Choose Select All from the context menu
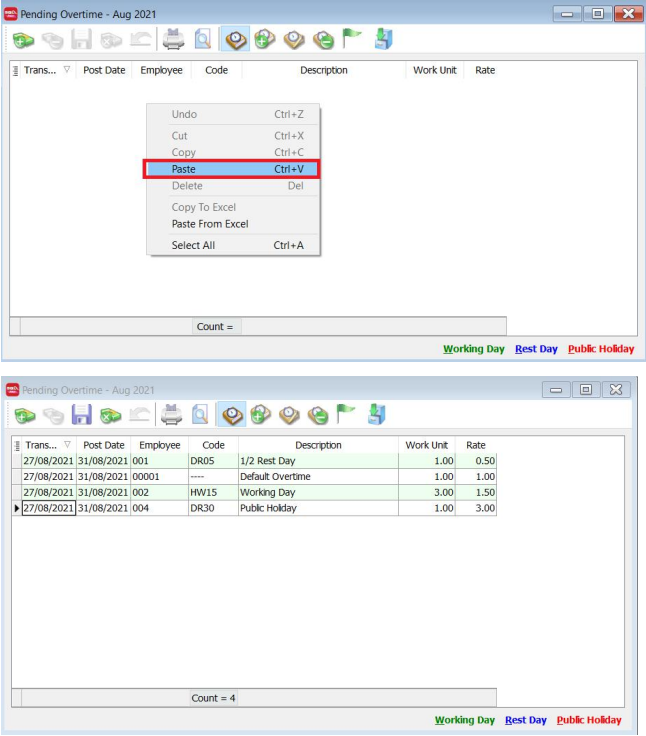 tap(193, 245)
